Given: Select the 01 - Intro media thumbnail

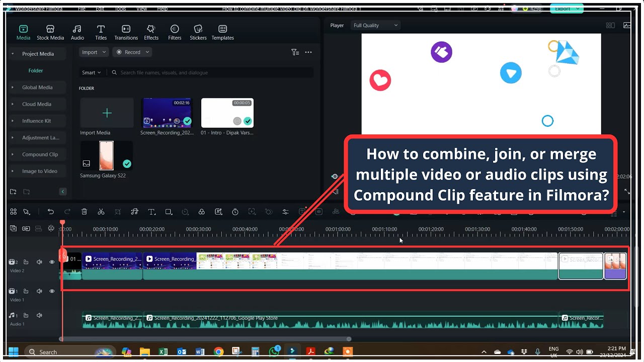Looking at the screenshot, I should 227,113.
